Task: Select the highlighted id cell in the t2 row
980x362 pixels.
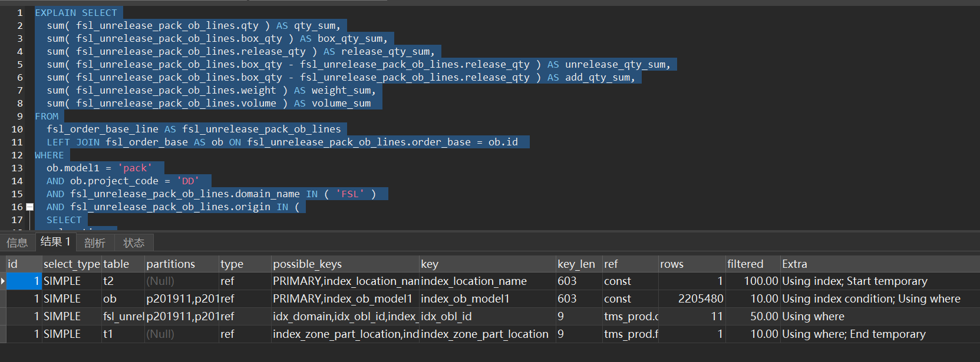Action: (24, 281)
